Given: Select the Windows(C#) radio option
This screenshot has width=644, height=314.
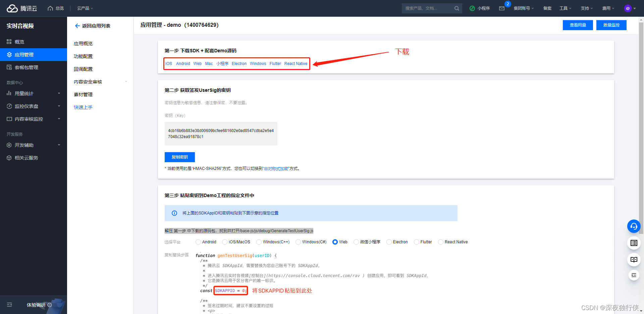Looking at the screenshot, I should pos(298,242).
